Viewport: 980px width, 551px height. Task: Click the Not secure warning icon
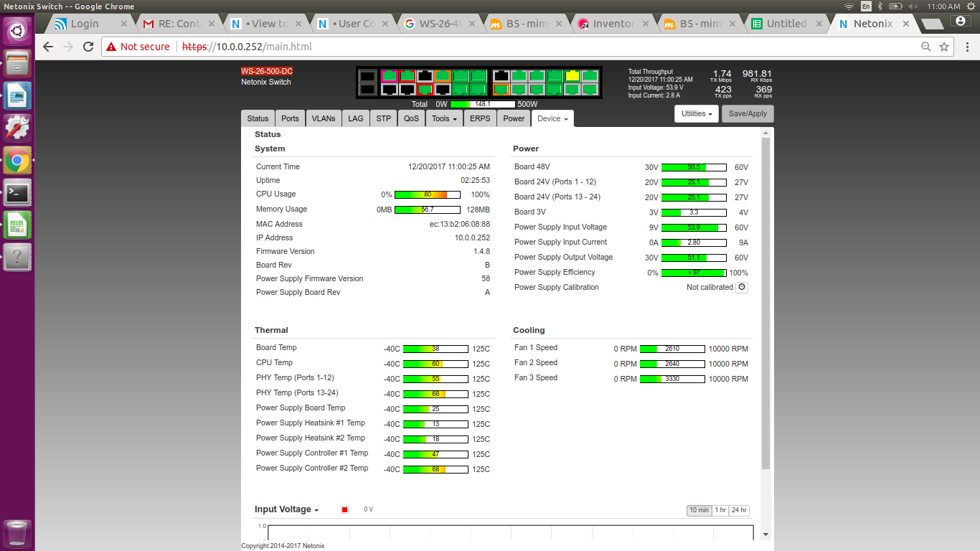(111, 47)
